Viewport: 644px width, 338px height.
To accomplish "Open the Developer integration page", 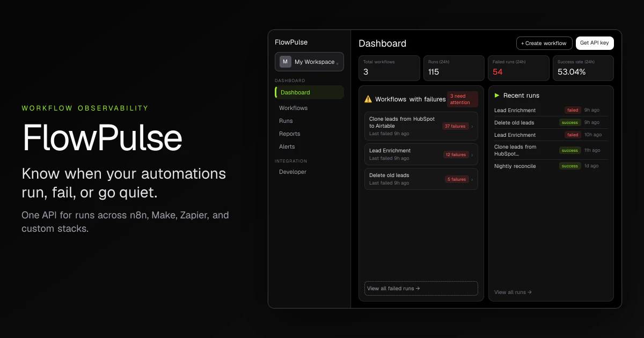I will coord(292,172).
